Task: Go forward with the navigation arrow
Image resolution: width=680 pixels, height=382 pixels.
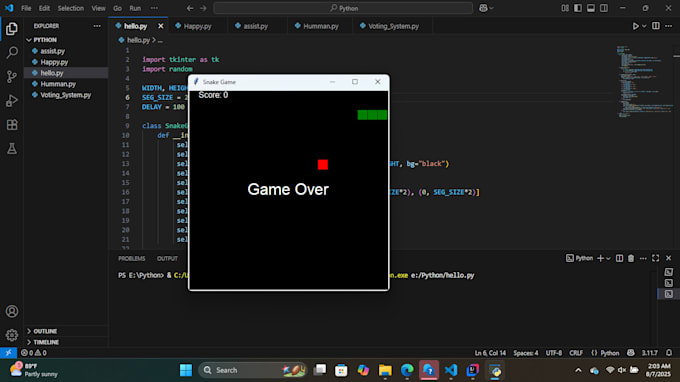Action: 203,8
